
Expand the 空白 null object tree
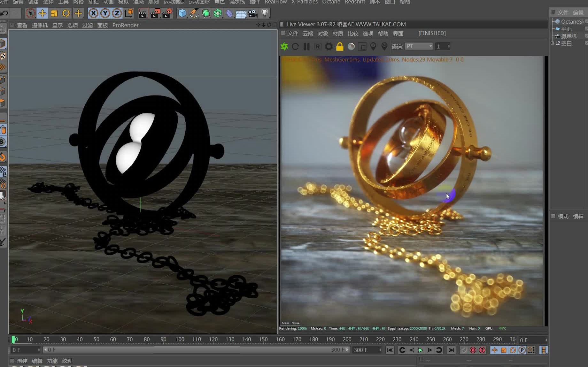(x=552, y=43)
